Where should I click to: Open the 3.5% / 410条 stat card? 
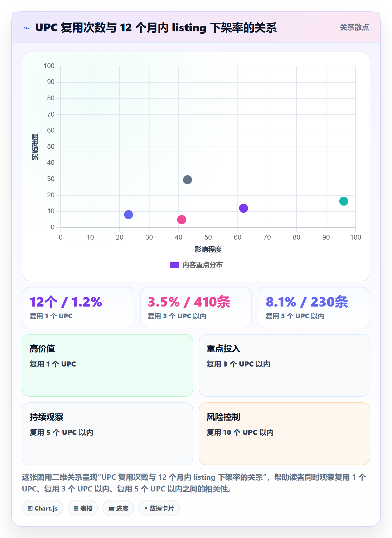[196, 307]
